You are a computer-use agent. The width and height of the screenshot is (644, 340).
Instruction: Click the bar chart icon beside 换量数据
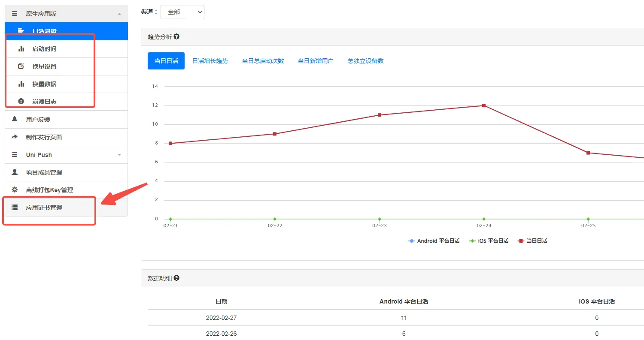21,84
